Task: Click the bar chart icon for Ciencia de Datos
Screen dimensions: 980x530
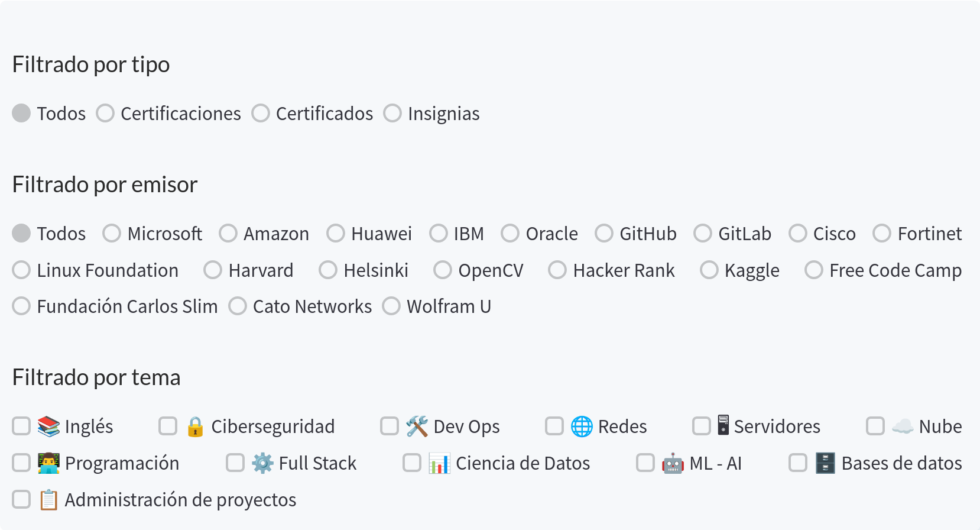Action: coord(439,463)
